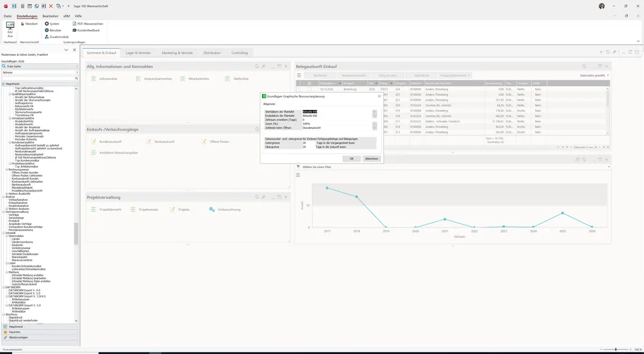Open the Projektumsatz shortcut
This screenshot has width=644, height=354.
[144, 210]
